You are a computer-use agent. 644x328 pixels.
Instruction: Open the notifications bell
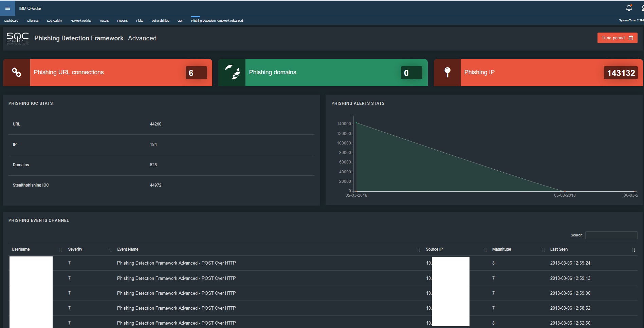click(629, 8)
